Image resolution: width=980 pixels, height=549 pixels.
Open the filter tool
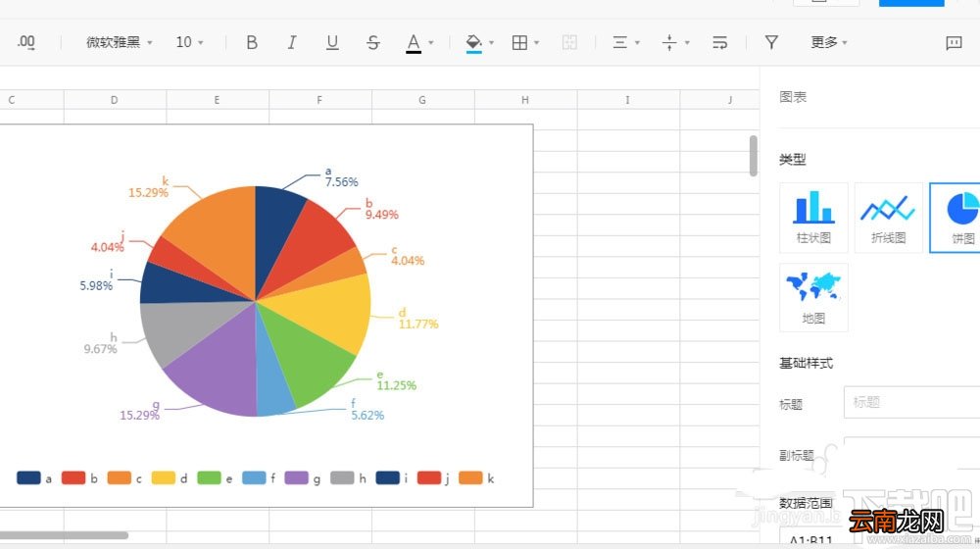[x=771, y=42]
